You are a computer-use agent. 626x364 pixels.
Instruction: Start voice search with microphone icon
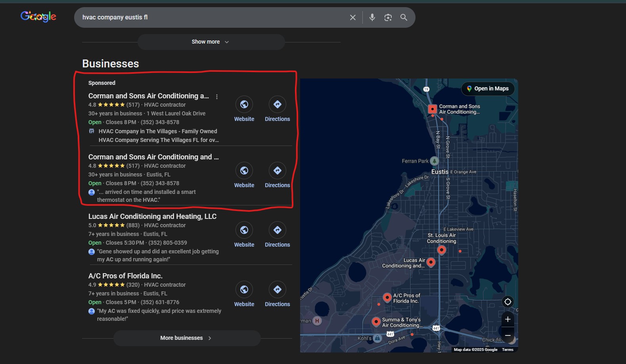(x=372, y=17)
